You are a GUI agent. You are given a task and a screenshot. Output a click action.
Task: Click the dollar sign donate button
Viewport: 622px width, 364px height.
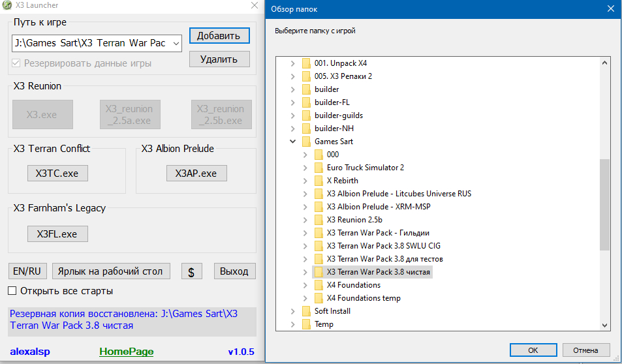191,271
